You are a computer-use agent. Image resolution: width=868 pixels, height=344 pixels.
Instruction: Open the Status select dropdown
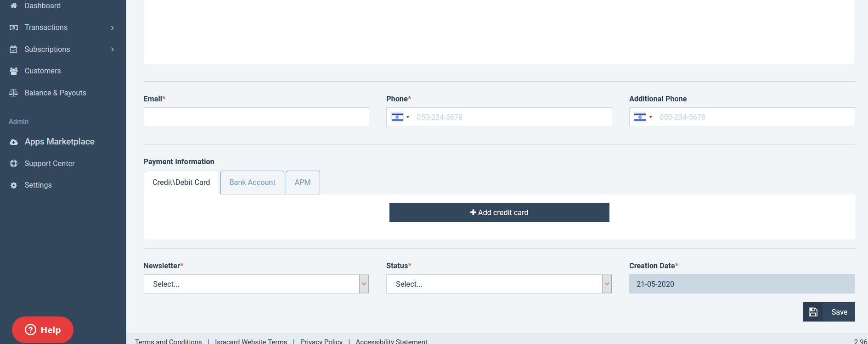coord(499,284)
